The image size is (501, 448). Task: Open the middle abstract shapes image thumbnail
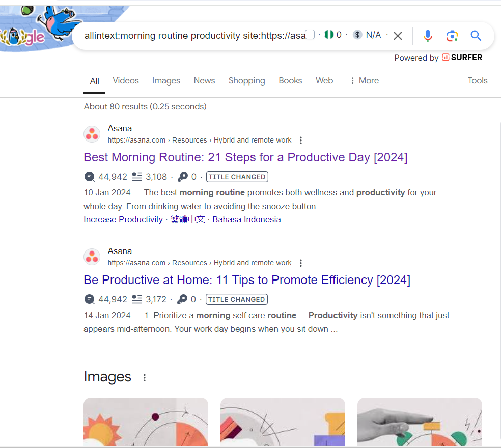coord(283,422)
